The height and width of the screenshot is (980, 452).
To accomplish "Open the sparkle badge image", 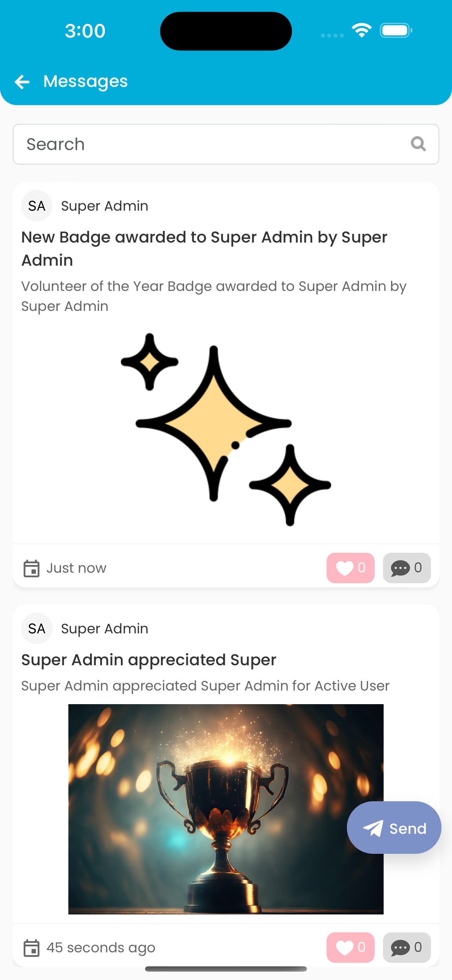I will pyautogui.click(x=226, y=429).
